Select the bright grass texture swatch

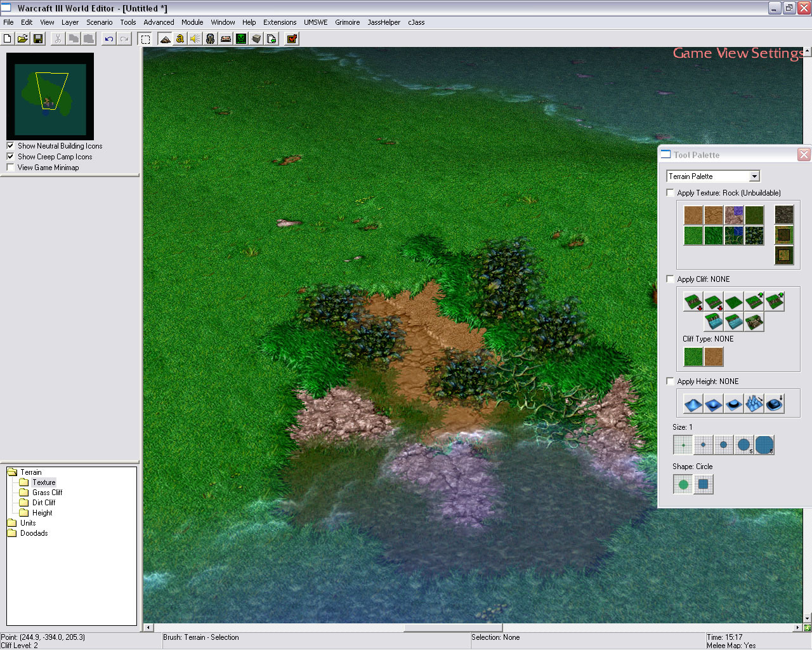pyautogui.click(x=693, y=235)
